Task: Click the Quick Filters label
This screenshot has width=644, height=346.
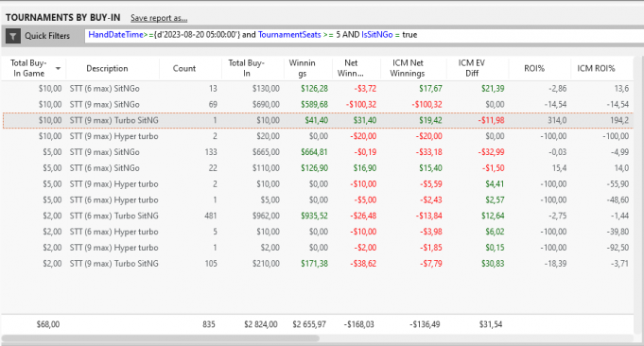Action: (x=47, y=36)
